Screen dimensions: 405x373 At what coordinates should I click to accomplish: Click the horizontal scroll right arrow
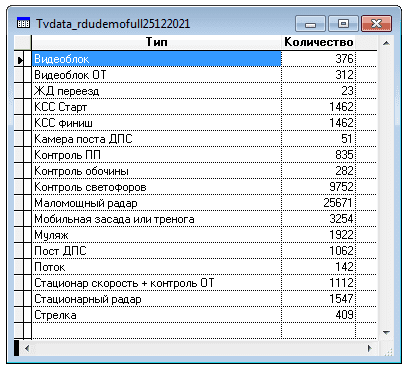pos(369,348)
